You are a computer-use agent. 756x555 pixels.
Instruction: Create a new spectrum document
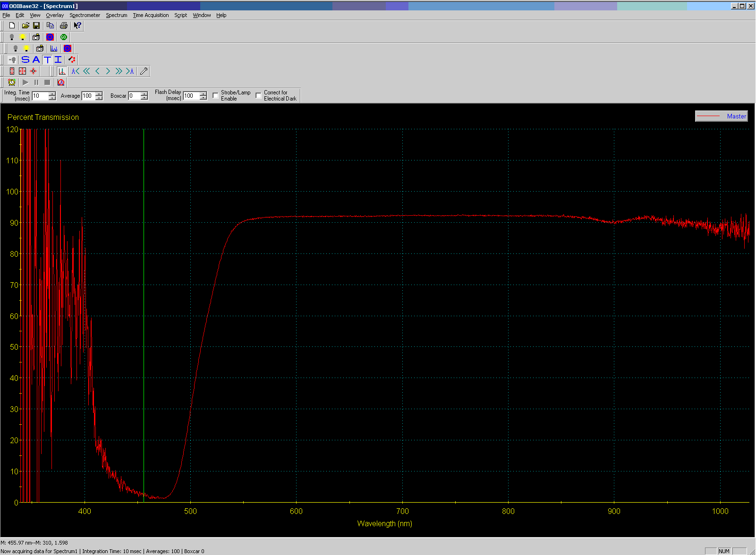click(12, 25)
